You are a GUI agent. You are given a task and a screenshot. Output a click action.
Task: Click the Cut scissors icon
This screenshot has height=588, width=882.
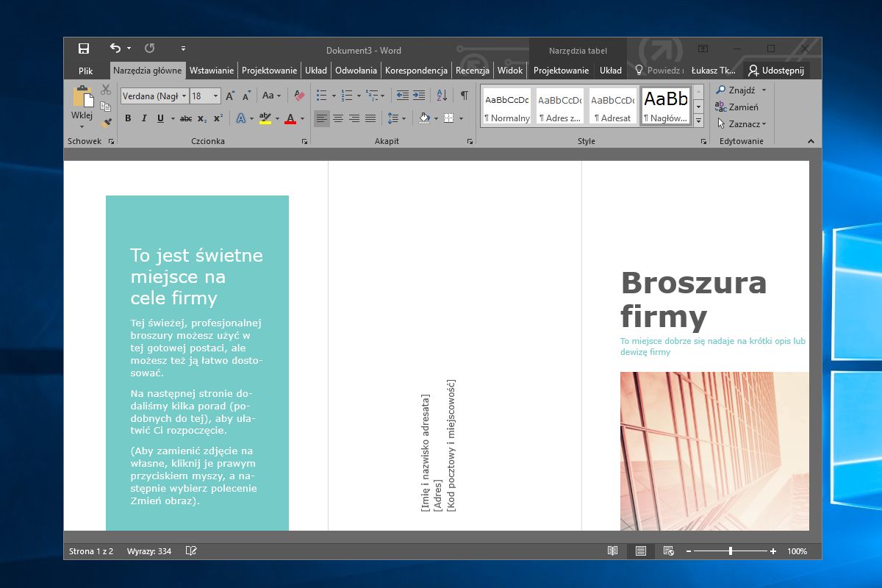click(106, 90)
